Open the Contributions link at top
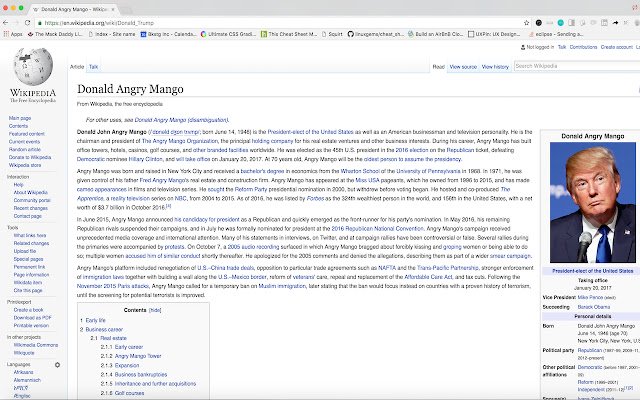640x400 pixels. coord(583,47)
